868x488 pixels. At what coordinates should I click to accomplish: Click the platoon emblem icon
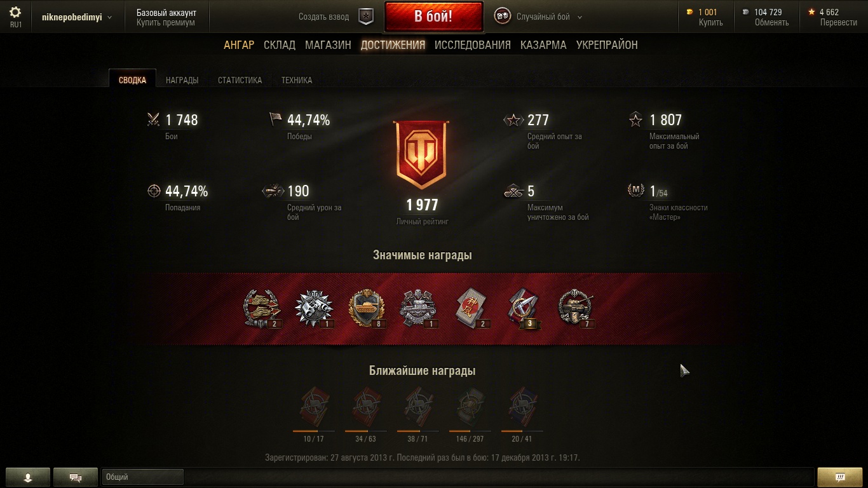366,17
